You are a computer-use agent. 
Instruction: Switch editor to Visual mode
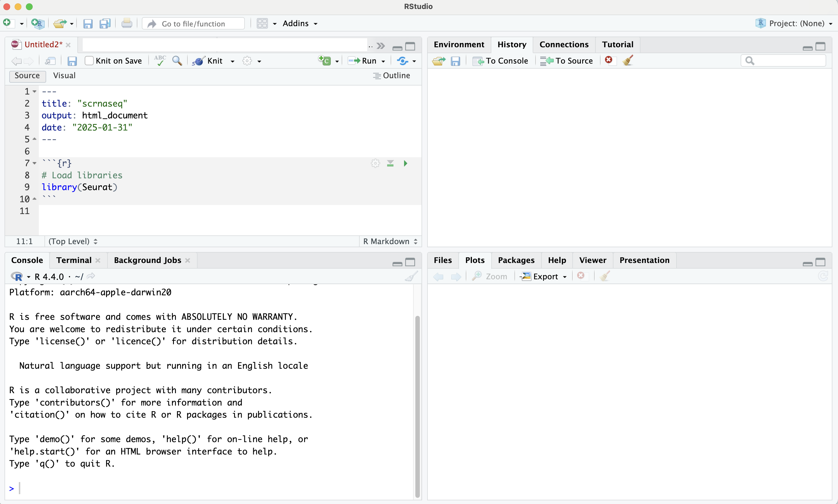pos(64,75)
